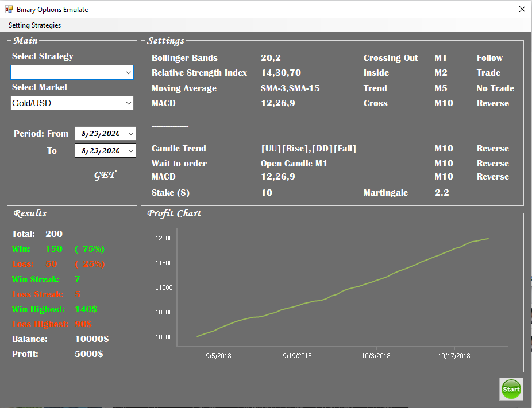Image resolution: width=532 pixels, height=408 pixels.
Task: Click the app icon in title bar
Action: (9, 10)
